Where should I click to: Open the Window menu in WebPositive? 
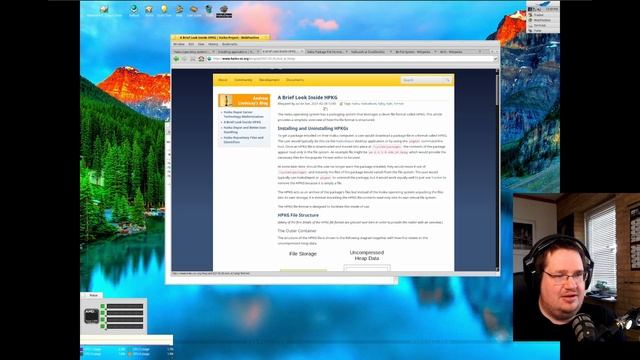(x=179, y=44)
